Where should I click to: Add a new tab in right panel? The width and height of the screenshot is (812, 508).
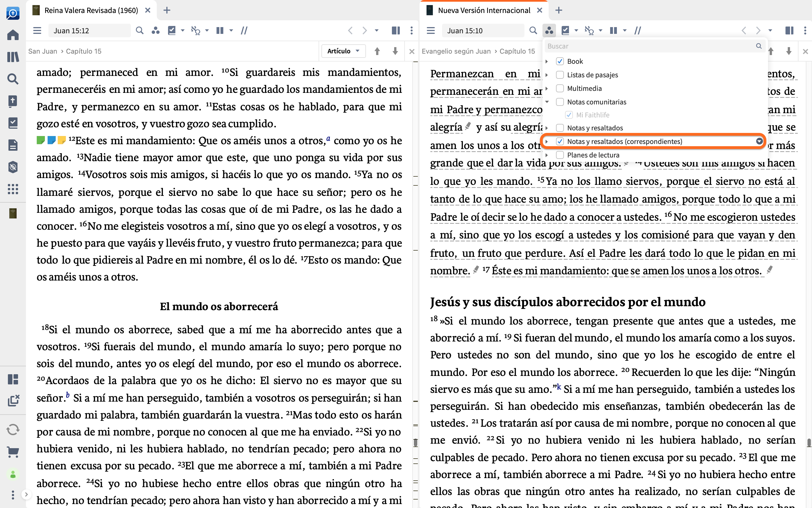pyautogui.click(x=559, y=10)
